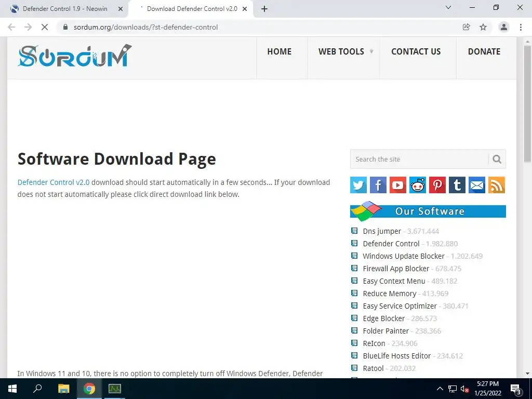Image resolution: width=532 pixels, height=399 pixels.
Task: Click the Defender Control v2.0 link
Action: pyautogui.click(x=54, y=182)
